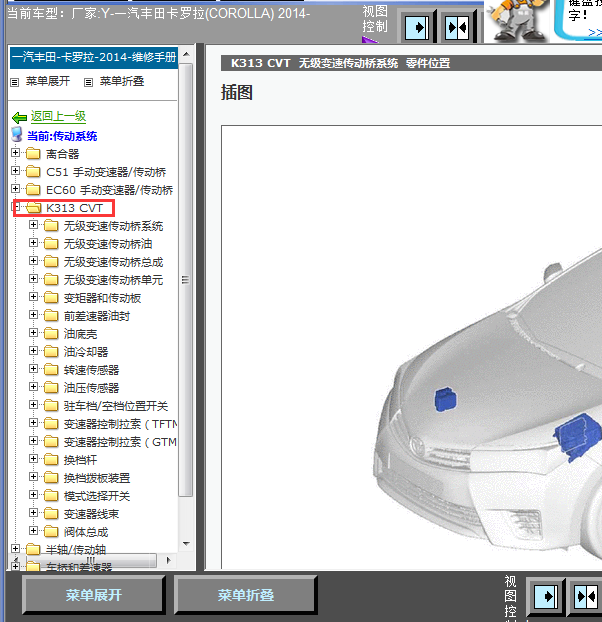
Task: Expand 换档拨板装置 plus box
Action: (x=33, y=477)
